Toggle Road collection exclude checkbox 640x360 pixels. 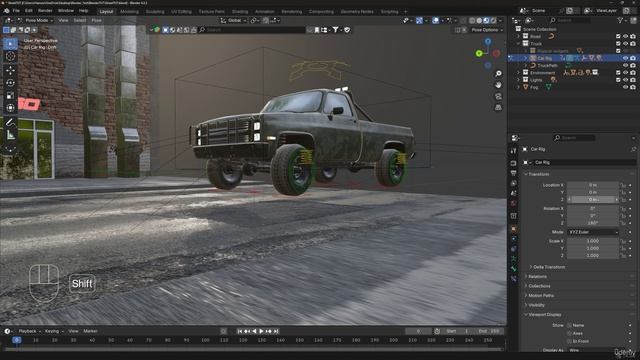click(618, 36)
